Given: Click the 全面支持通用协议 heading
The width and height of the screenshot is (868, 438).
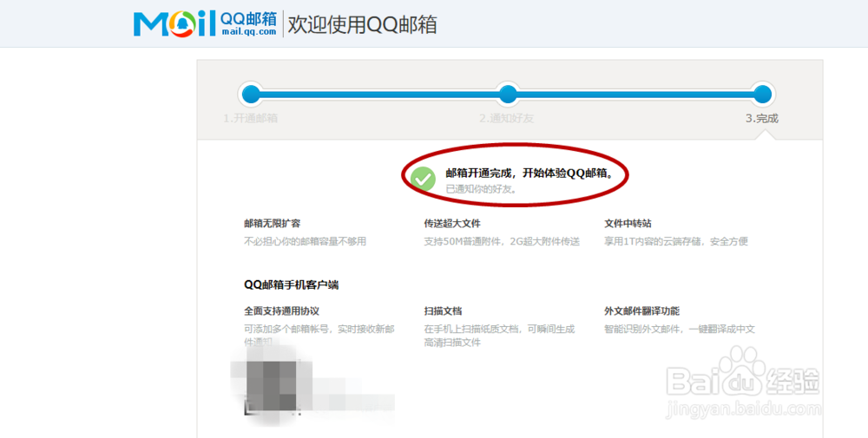Looking at the screenshot, I should 282,311.
